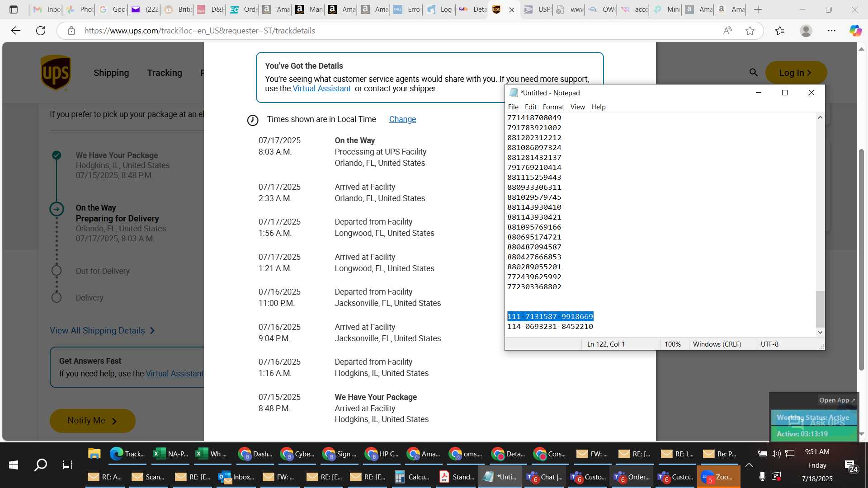The image size is (868, 488).
Task: Open Notepad Format menu
Action: (x=553, y=107)
